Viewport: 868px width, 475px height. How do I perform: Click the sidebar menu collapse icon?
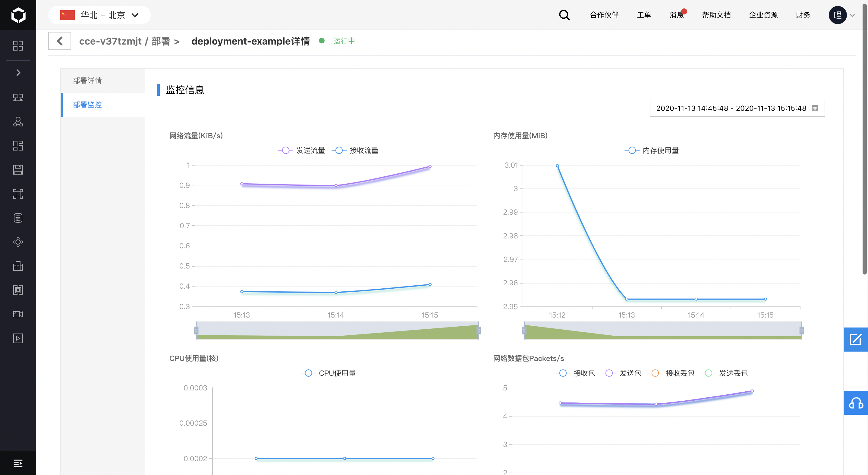tap(18, 463)
